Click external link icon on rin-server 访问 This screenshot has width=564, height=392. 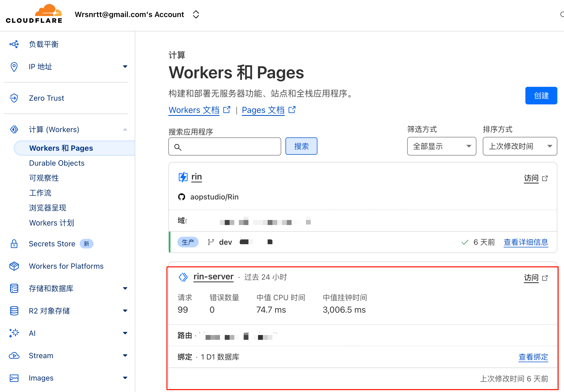pyautogui.click(x=545, y=278)
